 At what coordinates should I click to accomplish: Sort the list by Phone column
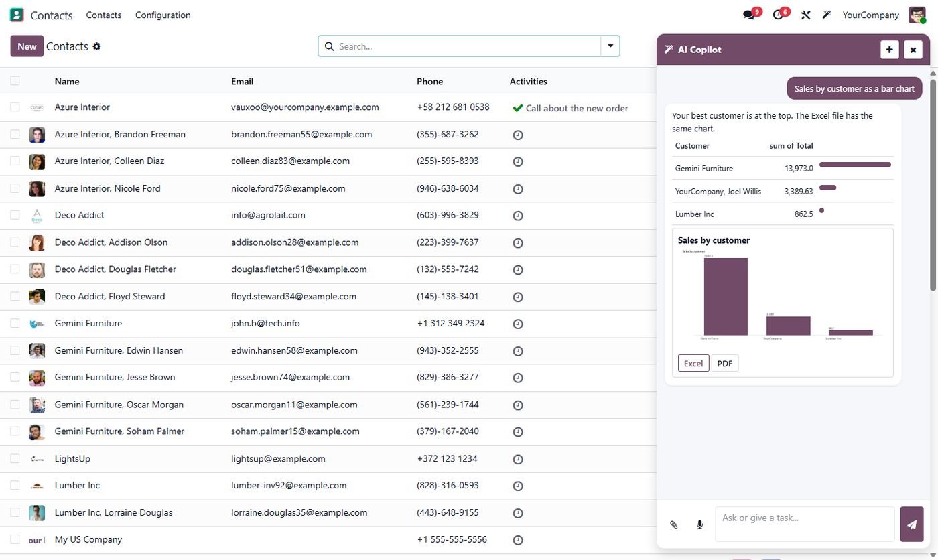[x=429, y=81]
